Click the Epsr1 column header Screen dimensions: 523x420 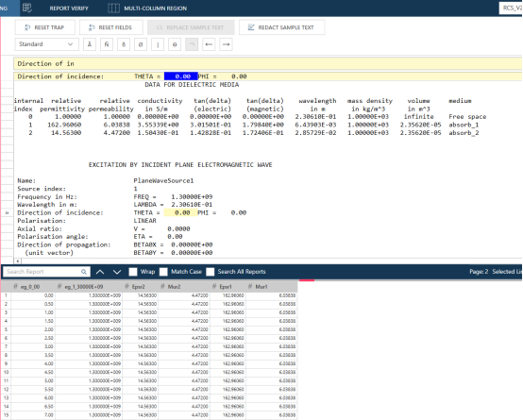click(x=228, y=287)
